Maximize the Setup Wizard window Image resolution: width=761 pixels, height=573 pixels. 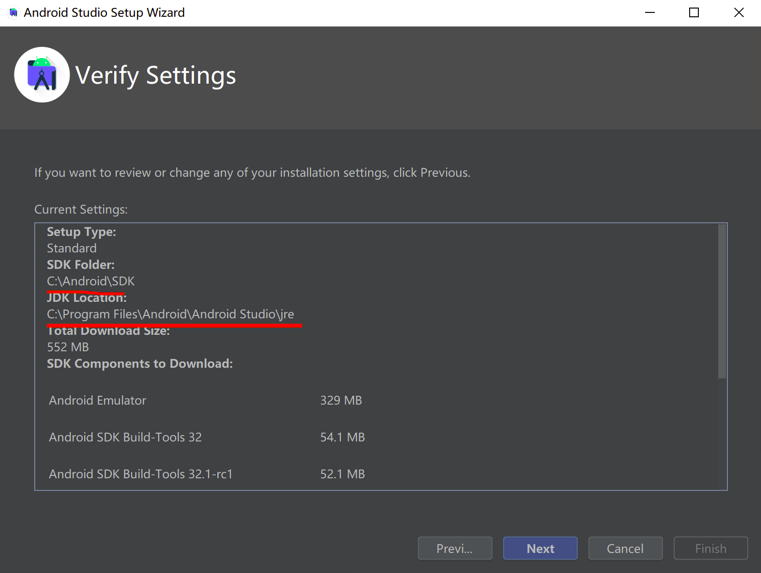694,13
